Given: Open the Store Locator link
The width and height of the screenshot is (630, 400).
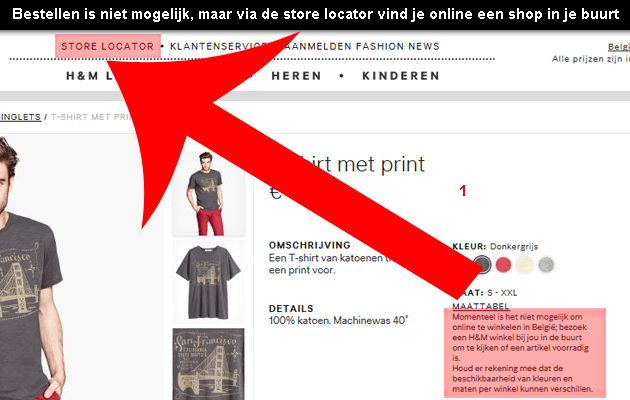Looking at the screenshot, I should [x=108, y=47].
